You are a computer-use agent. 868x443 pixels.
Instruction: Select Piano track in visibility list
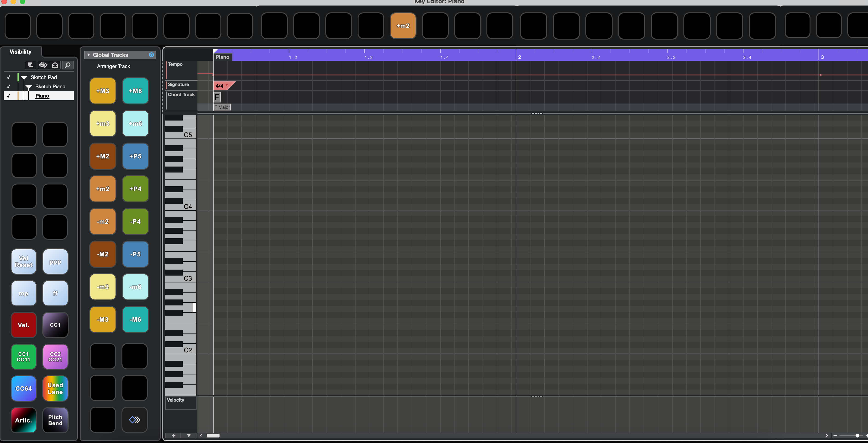[x=42, y=96]
